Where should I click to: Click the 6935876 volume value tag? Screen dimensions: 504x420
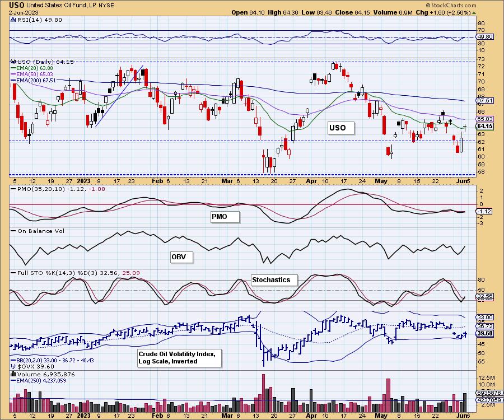point(489,393)
